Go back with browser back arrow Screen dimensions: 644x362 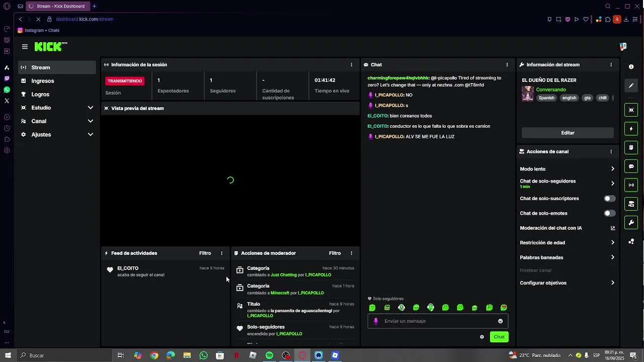pyautogui.click(x=20, y=19)
